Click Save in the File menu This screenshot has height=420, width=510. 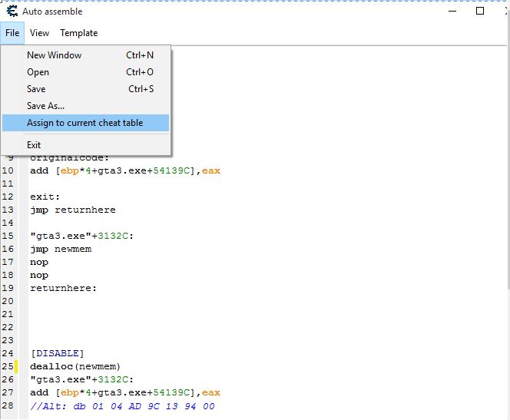point(36,89)
